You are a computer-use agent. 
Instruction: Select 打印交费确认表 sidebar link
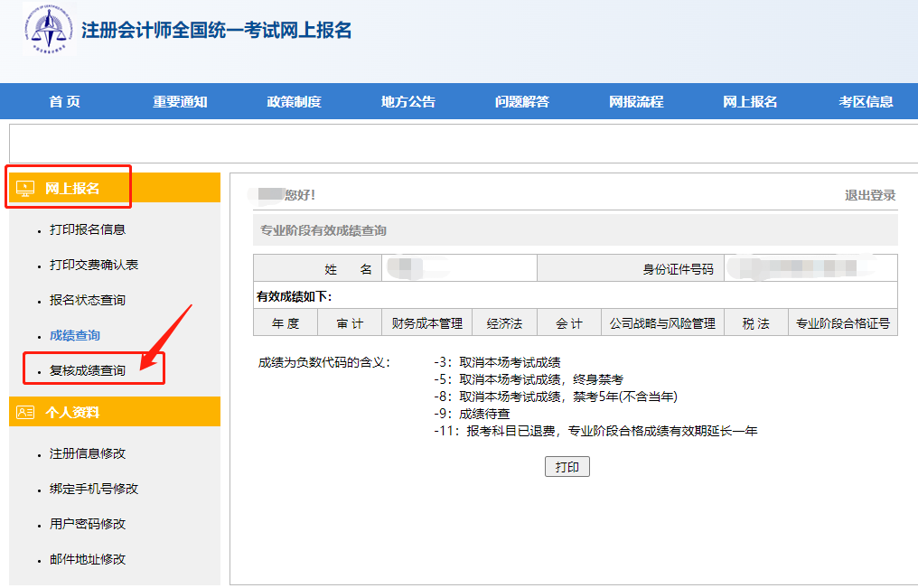[x=94, y=265]
